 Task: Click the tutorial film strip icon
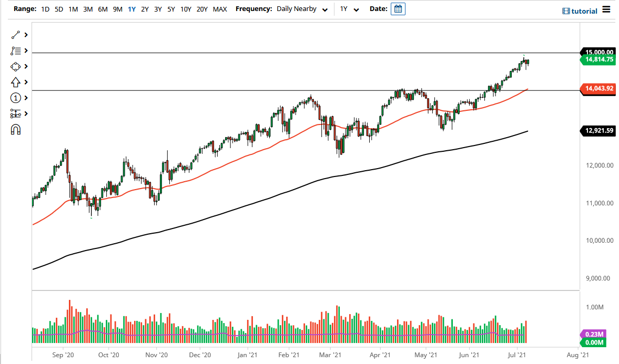click(x=566, y=11)
